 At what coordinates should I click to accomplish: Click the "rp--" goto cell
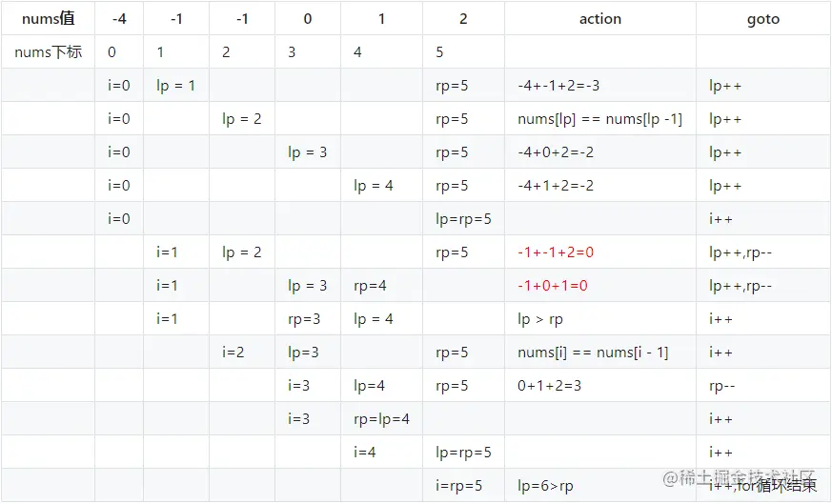(721, 386)
